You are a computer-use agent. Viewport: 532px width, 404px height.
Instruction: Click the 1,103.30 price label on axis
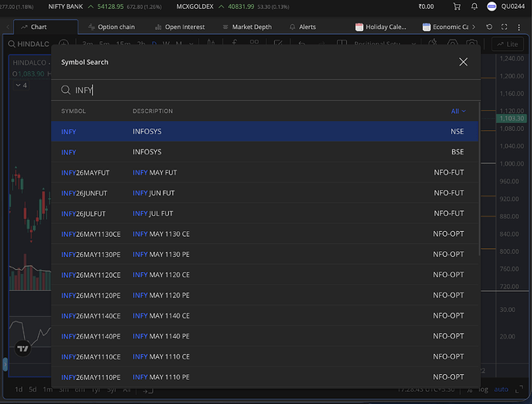point(512,119)
